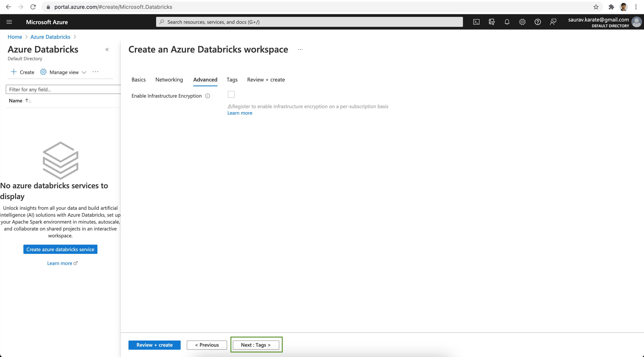Switch to the Networking tab

coord(169,80)
